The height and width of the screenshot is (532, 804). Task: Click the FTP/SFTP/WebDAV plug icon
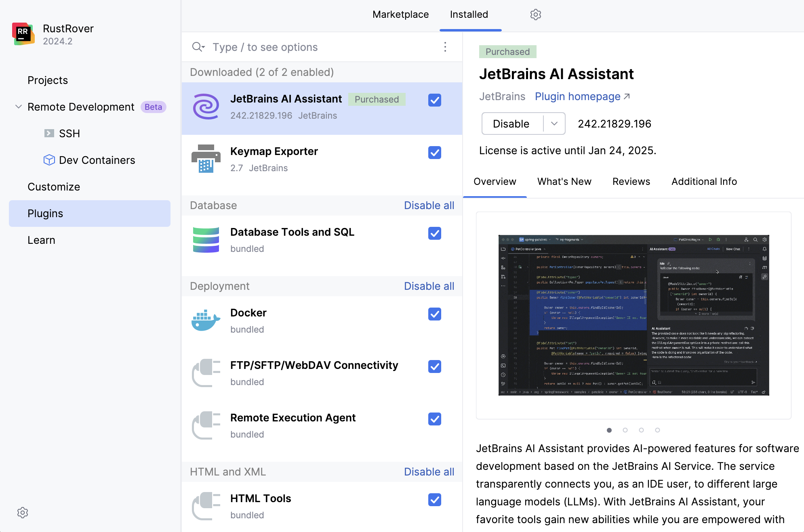click(x=206, y=373)
